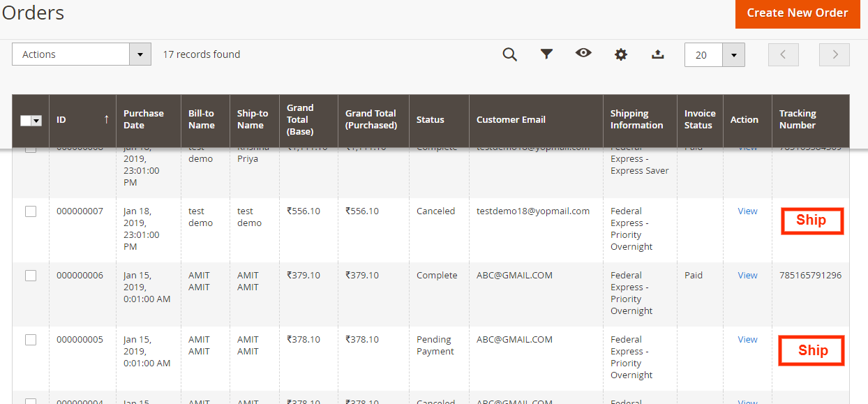Sort by the Status column header
This screenshot has width=868, height=404.
point(428,119)
